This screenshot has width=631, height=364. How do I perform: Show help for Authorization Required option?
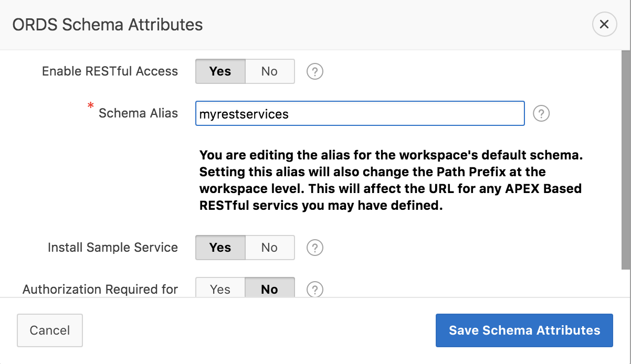pos(314,289)
